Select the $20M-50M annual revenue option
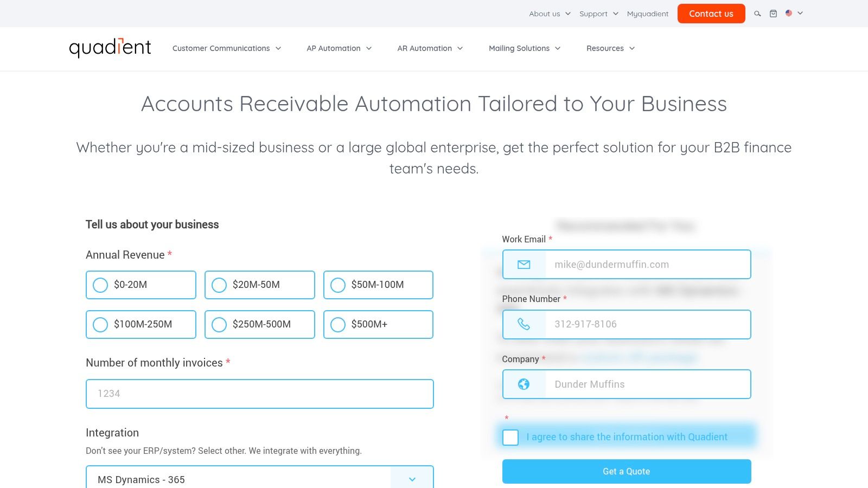868x488 pixels. (x=259, y=285)
